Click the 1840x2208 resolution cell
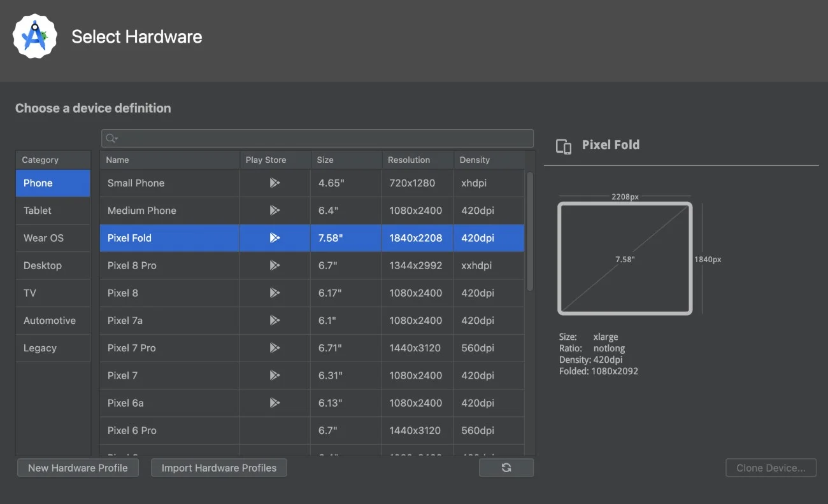 coord(418,238)
